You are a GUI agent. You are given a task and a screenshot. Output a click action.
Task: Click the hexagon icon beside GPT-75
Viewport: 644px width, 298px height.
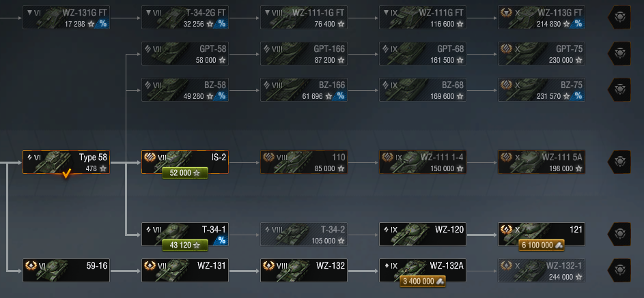click(x=619, y=53)
